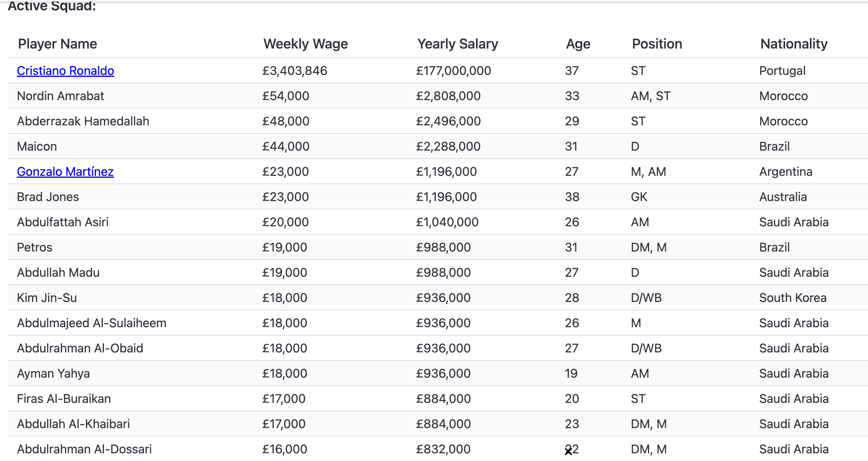Open the Gonzalo Martínez player link
Viewport: 868px width, 461px height.
65,172
